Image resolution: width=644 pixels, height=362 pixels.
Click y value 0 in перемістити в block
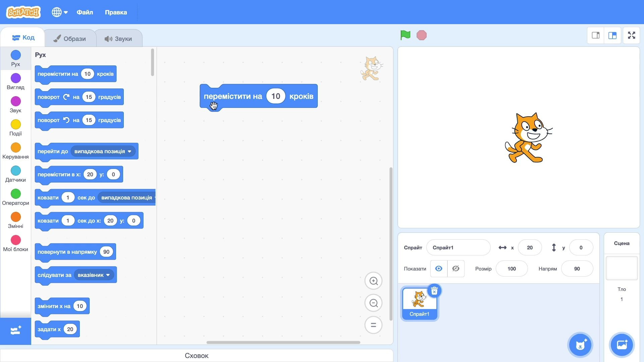(x=113, y=174)
